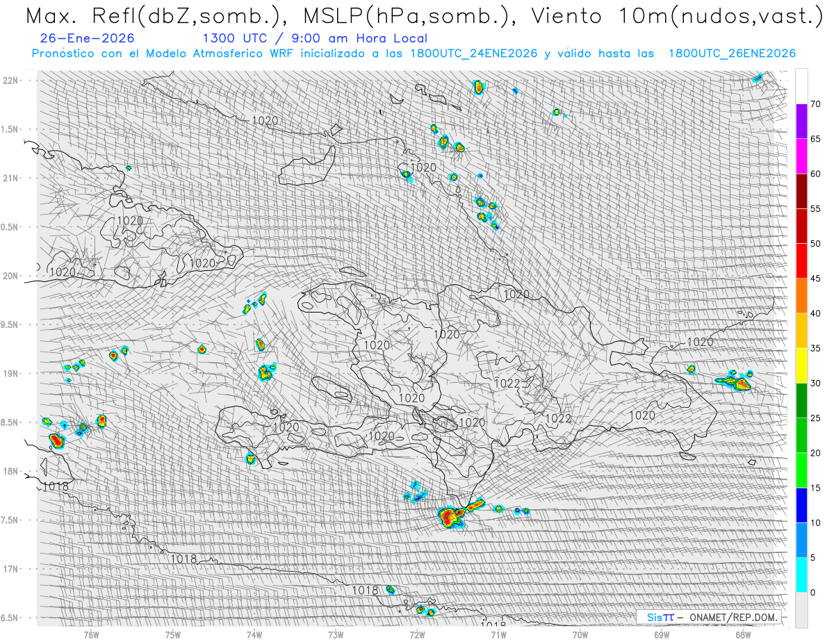Click the colorbar value '50'

click(816, 244)
